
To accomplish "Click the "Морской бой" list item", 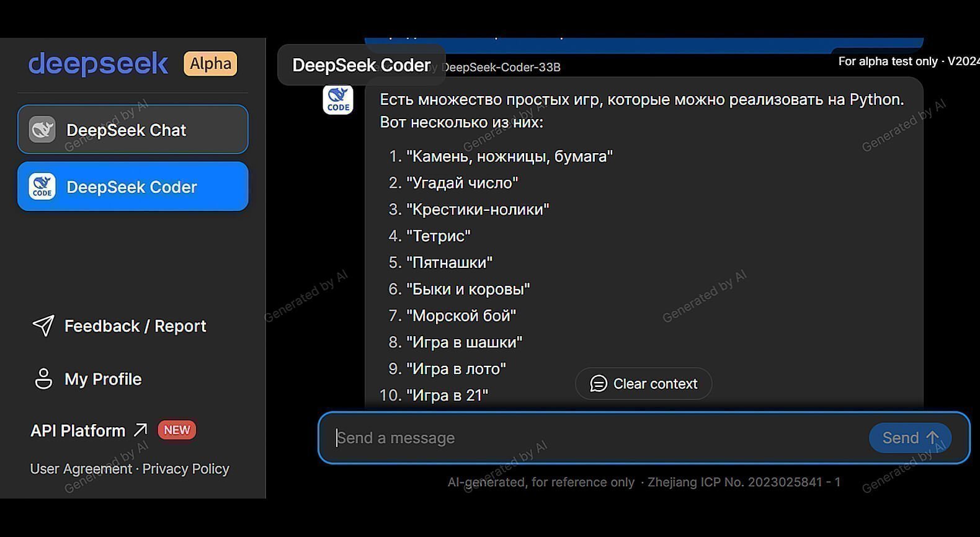I will [x=461, y=316].
